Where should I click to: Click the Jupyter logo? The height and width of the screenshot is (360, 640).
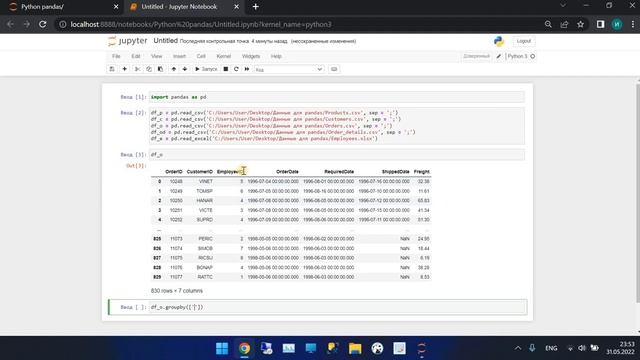127,41
